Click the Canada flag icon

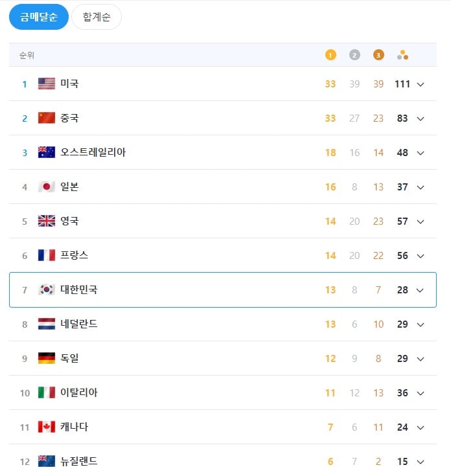[x=47, y=427]
